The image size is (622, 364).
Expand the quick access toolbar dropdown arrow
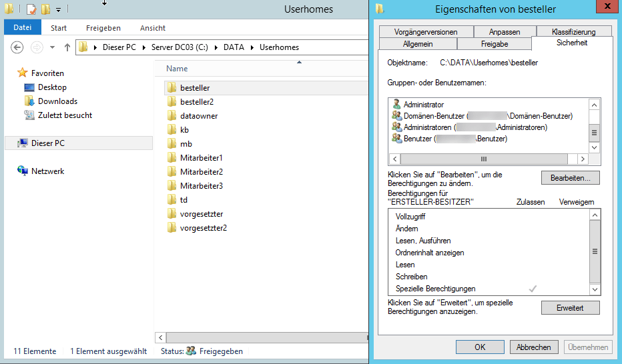[x=59, y=10]
